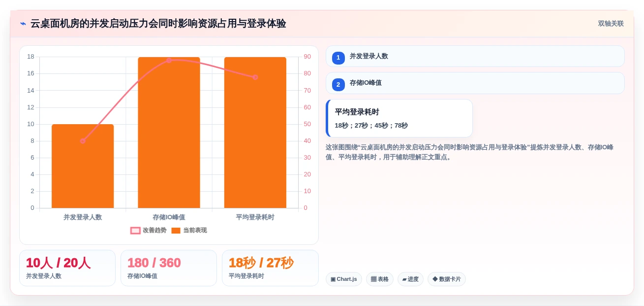Select the 表格 tag
Viewport: 644px width, 306px height.
coord(380,279)
